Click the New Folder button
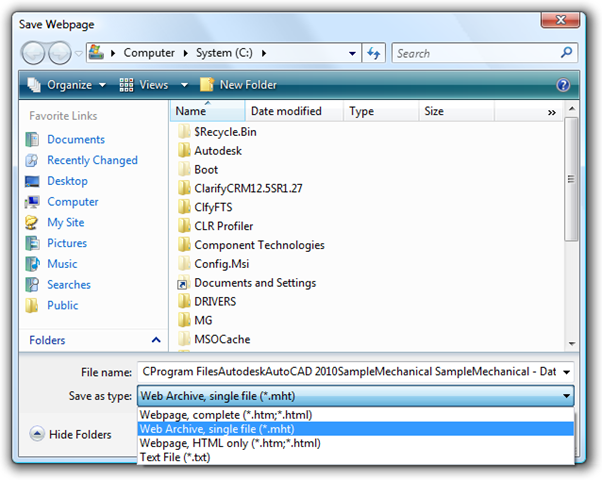The width and height of the screenshot is (602, 480). pos(238,85)
